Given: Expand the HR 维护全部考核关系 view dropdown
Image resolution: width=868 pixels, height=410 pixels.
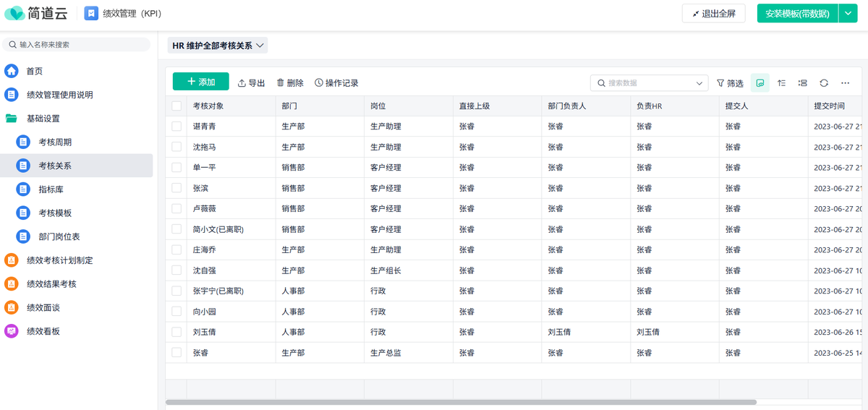Looking at the screenshot, I should pos(218,46).
